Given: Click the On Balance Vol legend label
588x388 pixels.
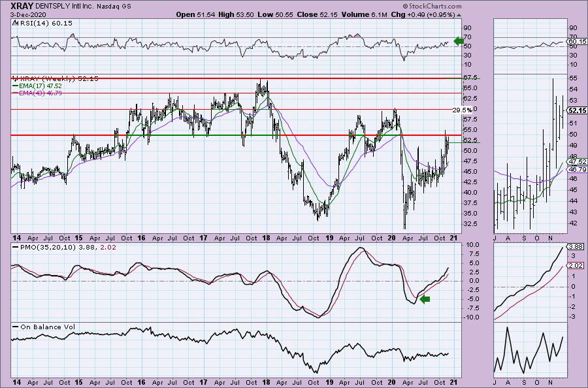Looking at the screenshot, I should click(x=48, y=327).
